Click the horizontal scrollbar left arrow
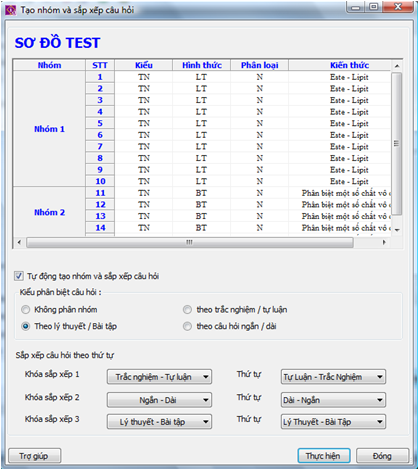420x471 pixels. (19, 242)
